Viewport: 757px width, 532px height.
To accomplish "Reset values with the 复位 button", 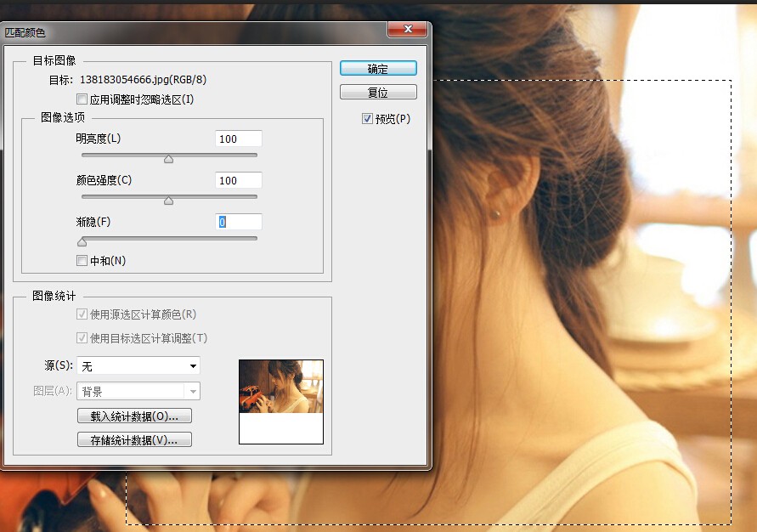I will point(378,92).
